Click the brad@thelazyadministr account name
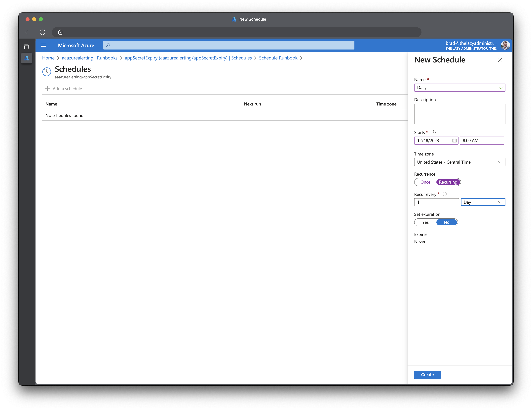 [471, 43]
